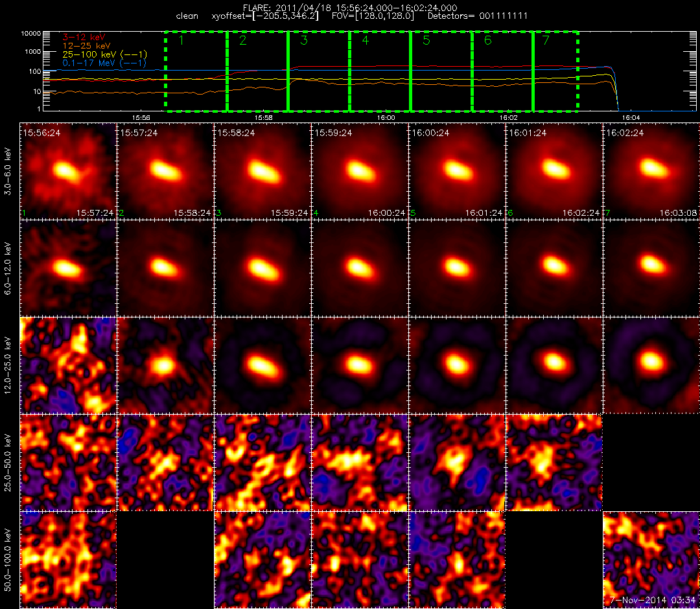Click the 3.0-6.0 keV image starting 16:01:24

(554, 171)
